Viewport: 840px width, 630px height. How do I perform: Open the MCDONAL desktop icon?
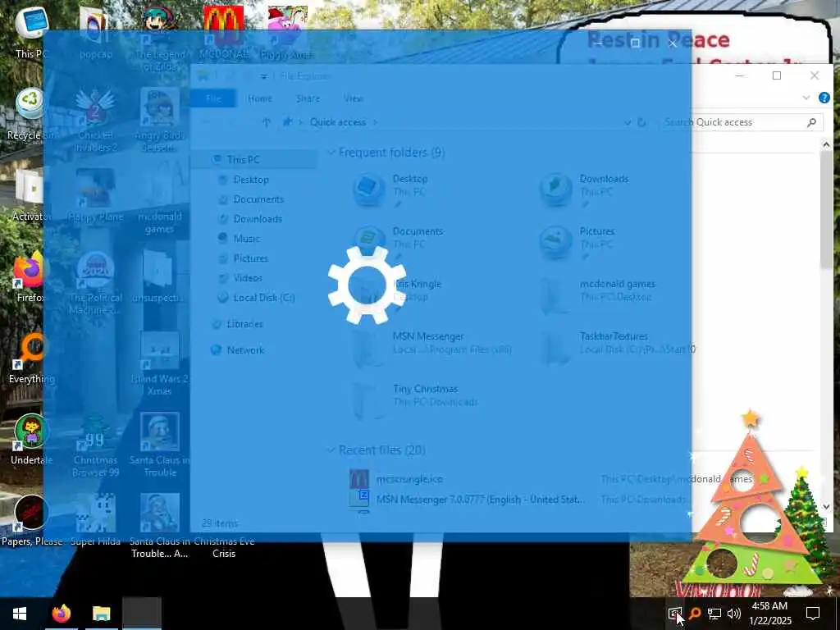tap(223, 32)
